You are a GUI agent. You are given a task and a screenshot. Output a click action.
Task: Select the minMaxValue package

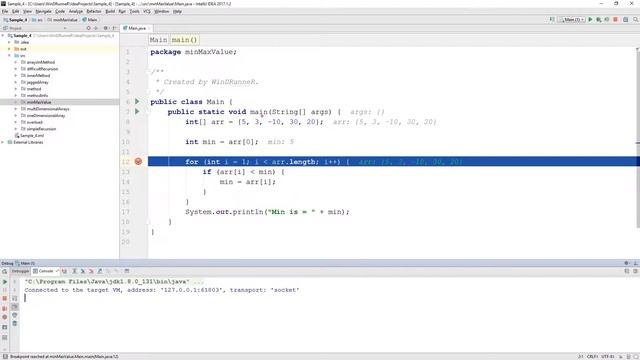pyautogui.click(x=60, y=102)
